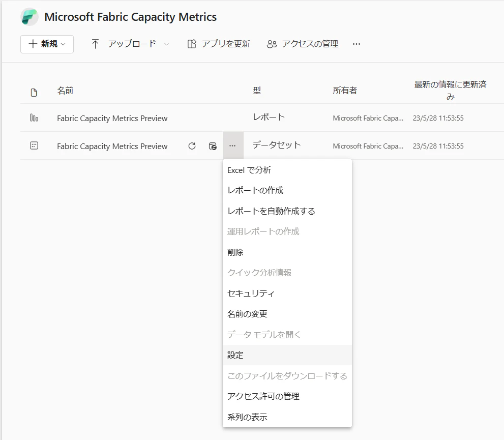This screenshot has height=440, width=504.
Task: Sort by 最新の情報に更新済み column header
Action: [450, 91]
